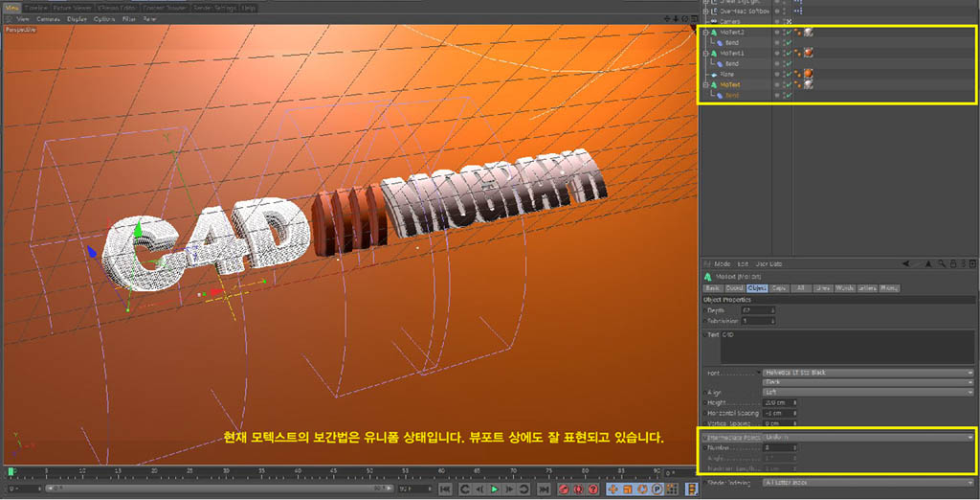Toggle visibility dots for MoText.2
Screen dimensions: 980x500
click(x=784, y=32)
